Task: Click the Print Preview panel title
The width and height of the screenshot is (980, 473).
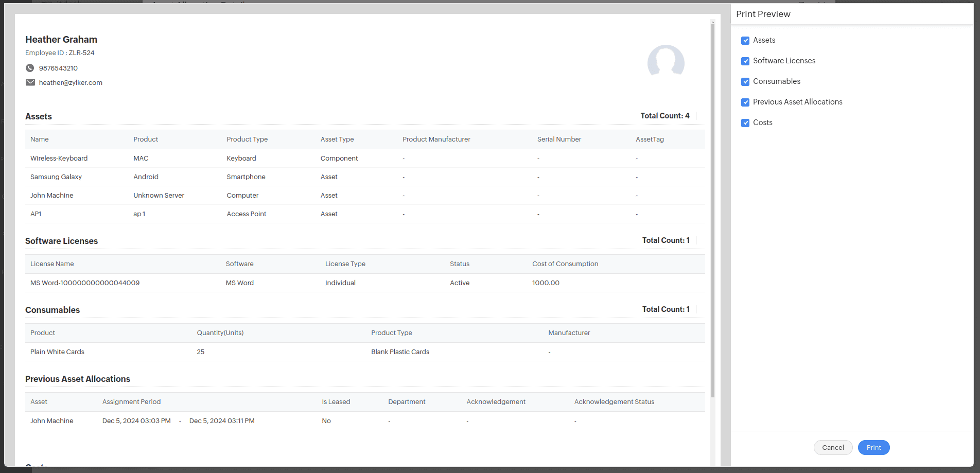Action: (x=763, y=14)
